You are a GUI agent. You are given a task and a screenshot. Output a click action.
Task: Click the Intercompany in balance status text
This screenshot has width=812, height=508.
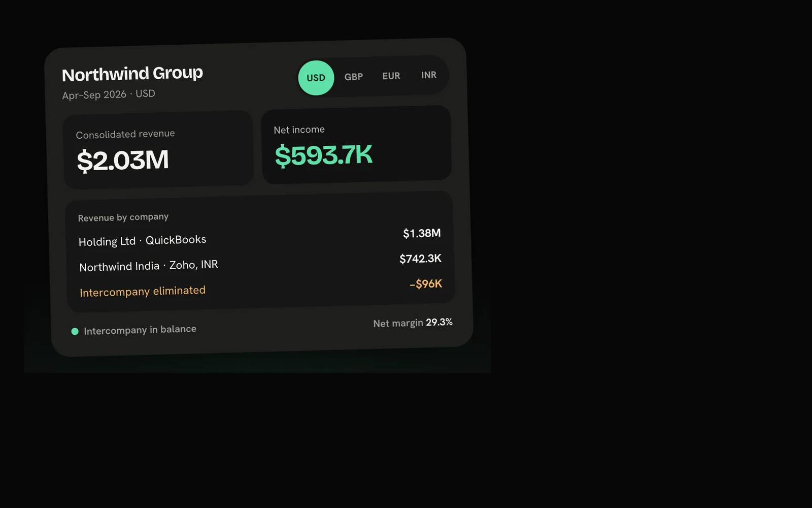140,330
